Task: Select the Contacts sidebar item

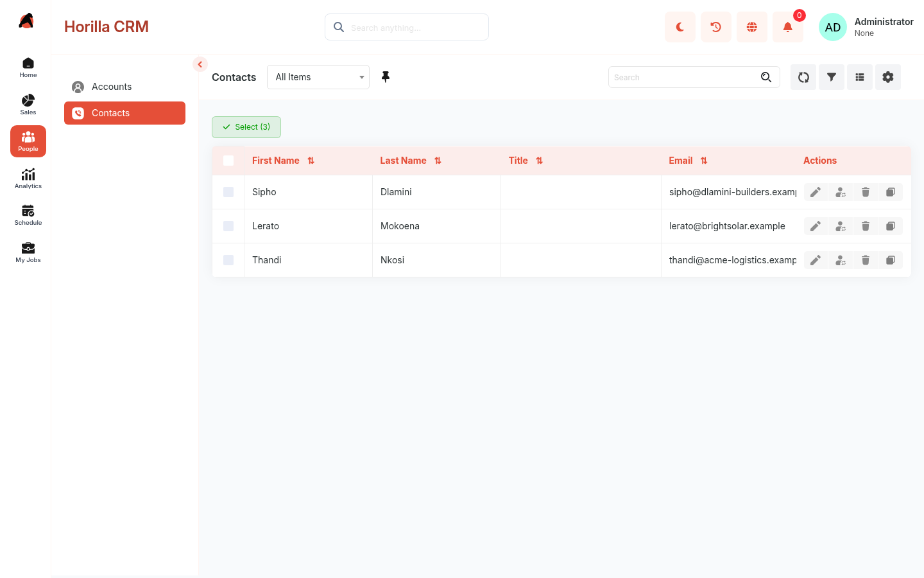Action: (124, 113)
